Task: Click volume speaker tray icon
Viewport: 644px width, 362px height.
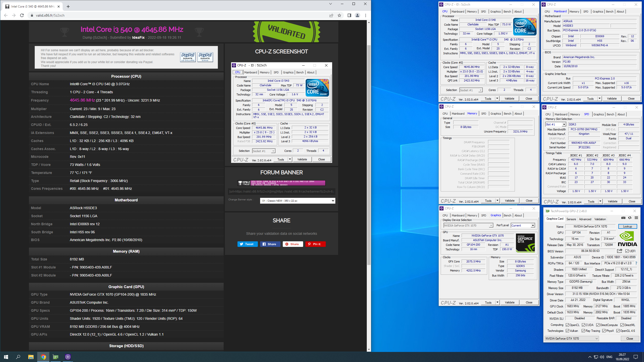Action: (x=602, y=357)
